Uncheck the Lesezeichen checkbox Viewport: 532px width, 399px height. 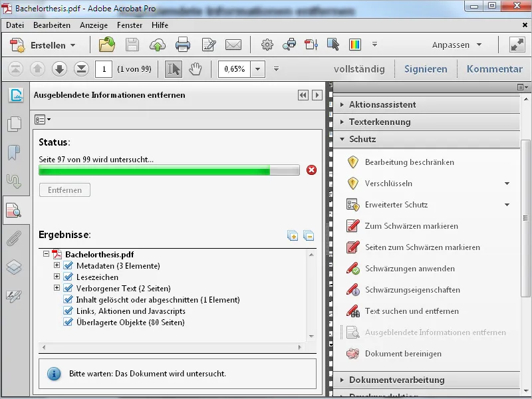coord(68,277)
